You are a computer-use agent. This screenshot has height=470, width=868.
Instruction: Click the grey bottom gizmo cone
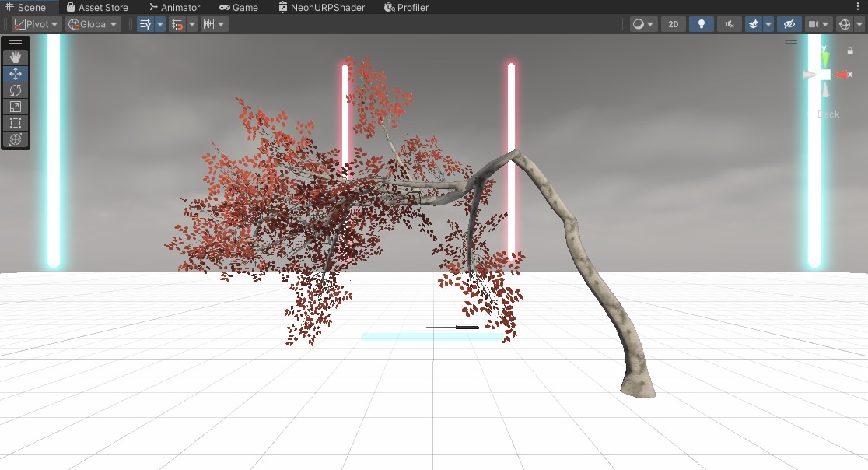click(824, 89)
